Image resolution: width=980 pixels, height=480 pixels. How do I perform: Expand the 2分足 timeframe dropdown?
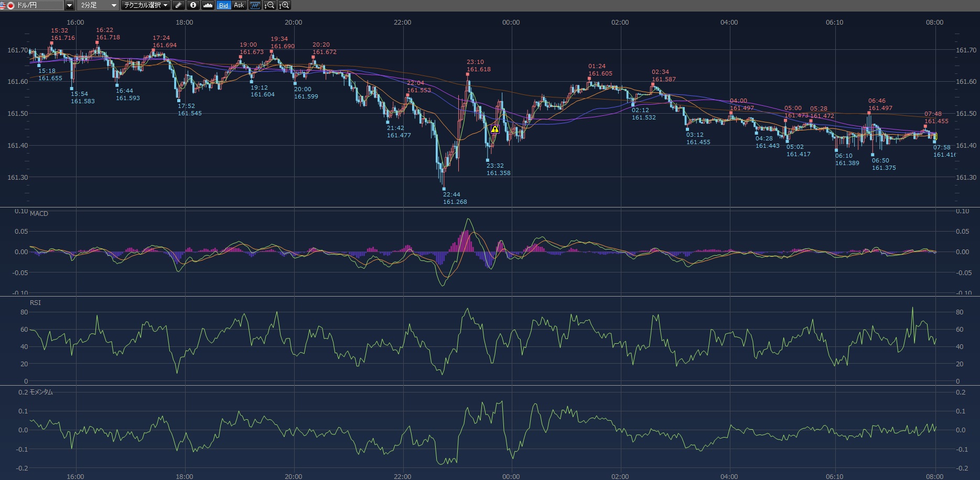[113, 5]
